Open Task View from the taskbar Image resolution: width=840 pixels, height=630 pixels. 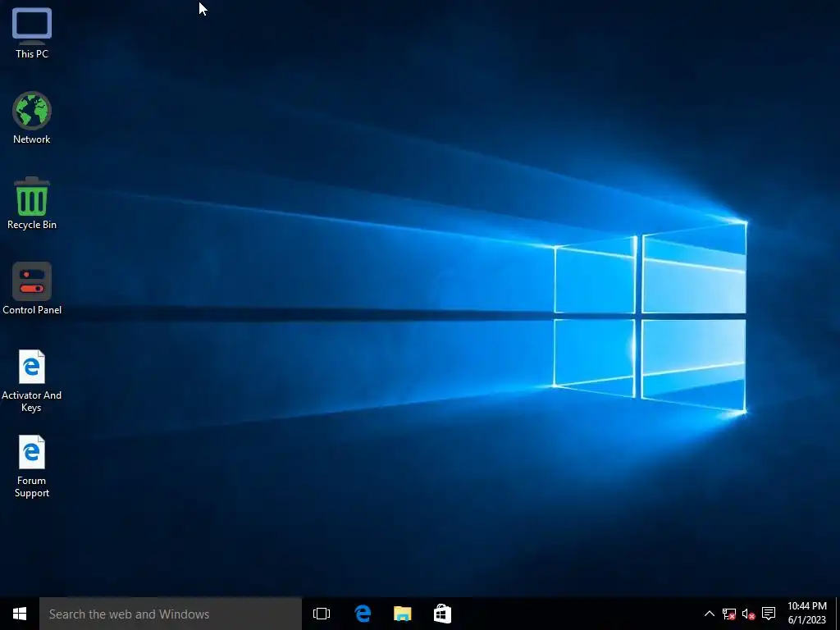[322, 614]
